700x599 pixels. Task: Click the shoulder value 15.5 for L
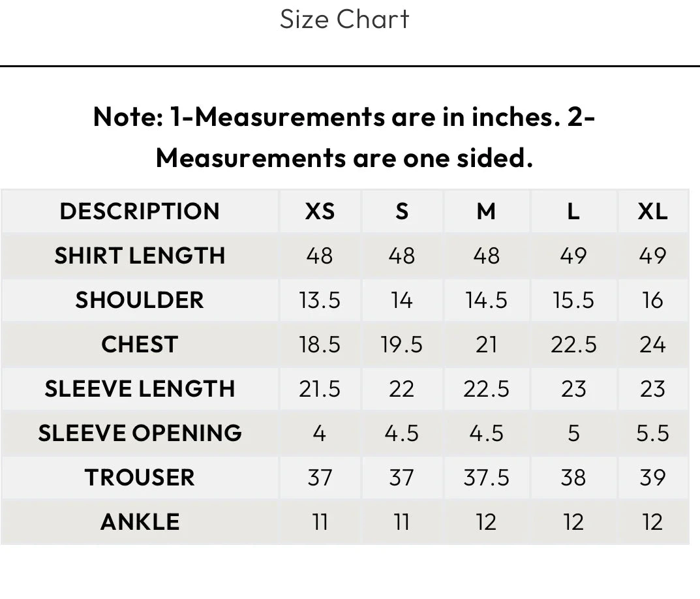(x=573, y=300)
